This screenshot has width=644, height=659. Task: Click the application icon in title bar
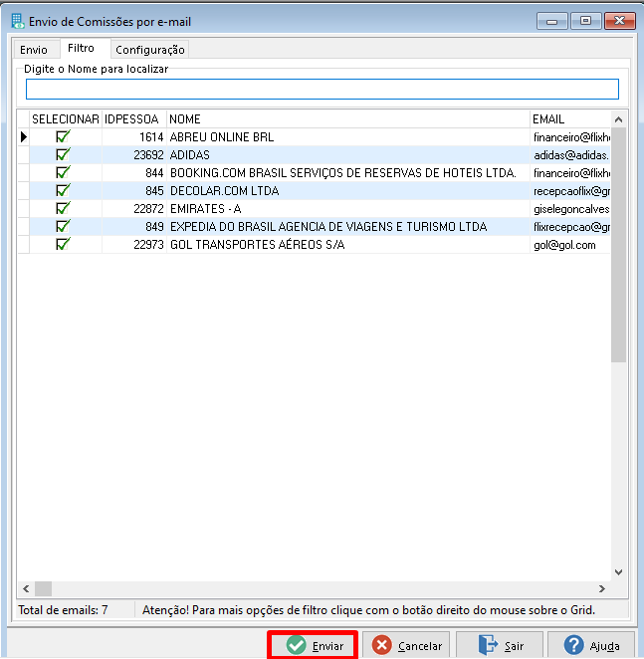click(18, 21)
